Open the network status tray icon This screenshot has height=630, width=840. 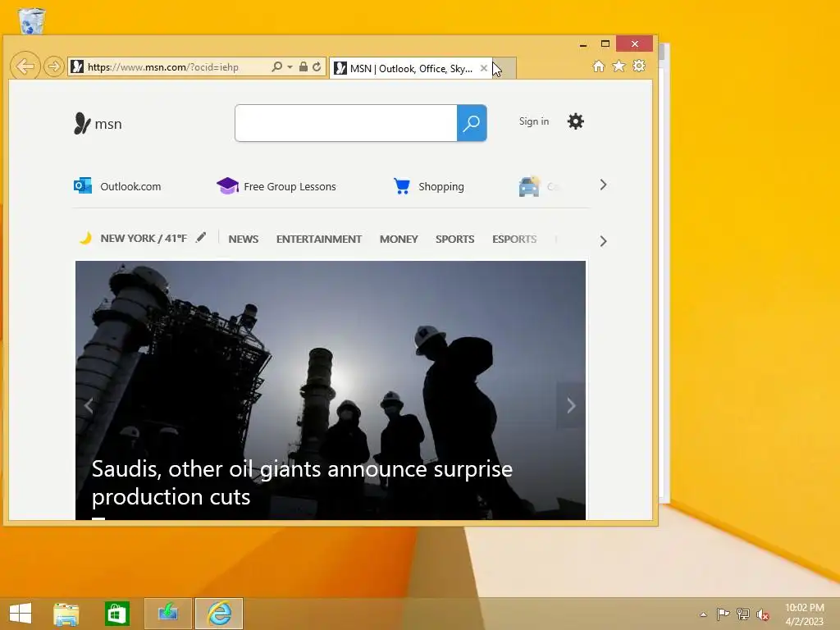pyautogui.click(x=743, y=614)
